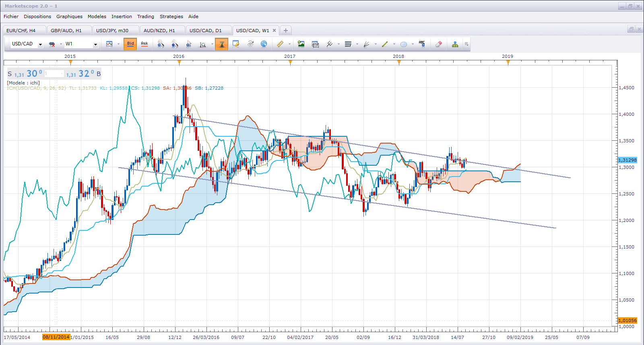644x345 pixels.
Task: Activate the cursor zoom tool
Action: (189, 44)
